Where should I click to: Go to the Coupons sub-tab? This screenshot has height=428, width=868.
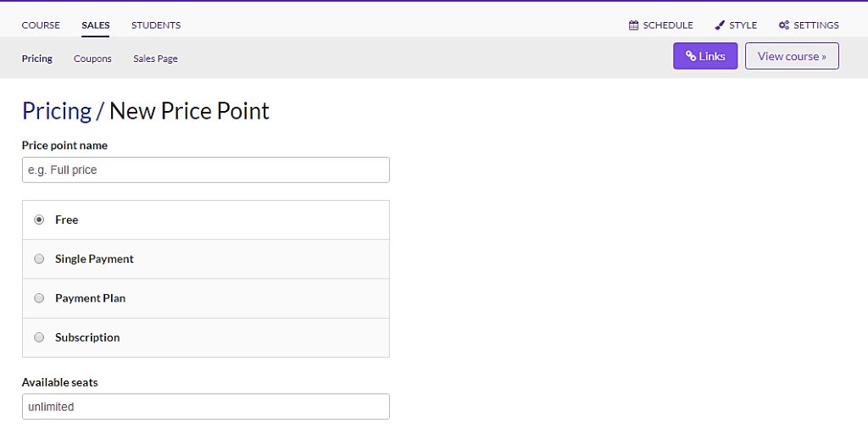click(92, 58)
